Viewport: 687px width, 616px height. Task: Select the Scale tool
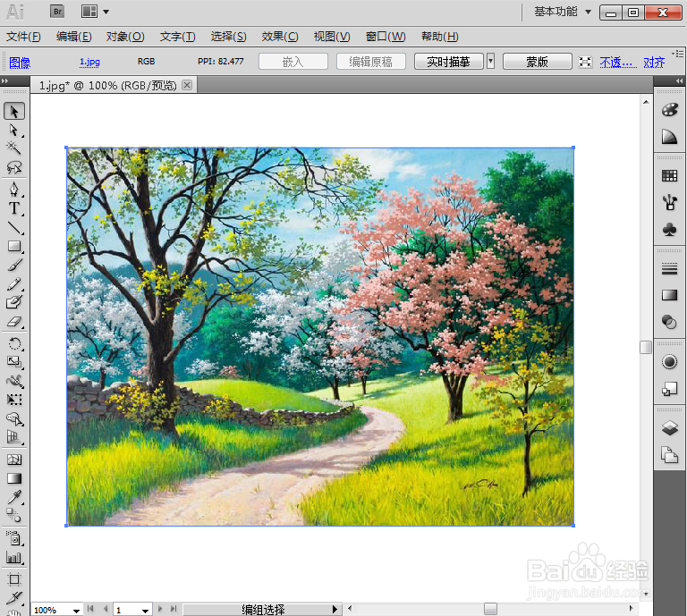tap(14, 362)
